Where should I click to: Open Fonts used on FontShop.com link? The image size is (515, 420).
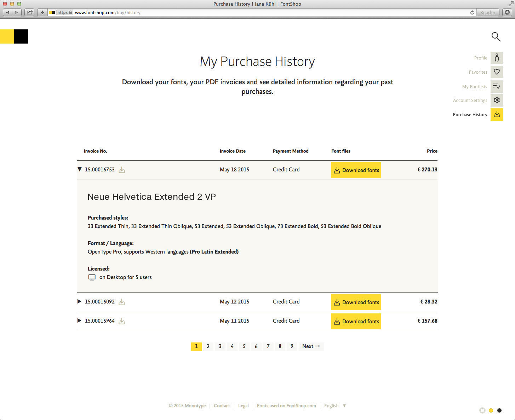click(x=286, y=406)
